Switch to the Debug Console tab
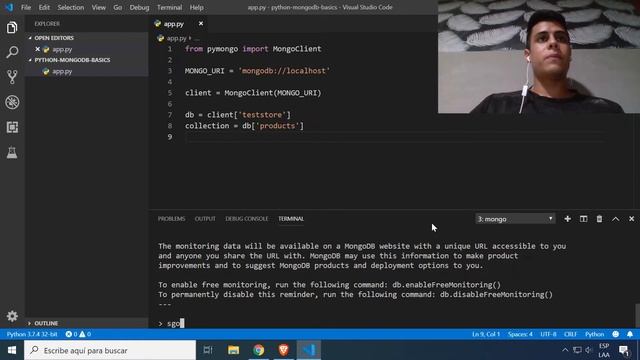The width and height of the screenshot is (640, 360). click(x=247, y=219)
